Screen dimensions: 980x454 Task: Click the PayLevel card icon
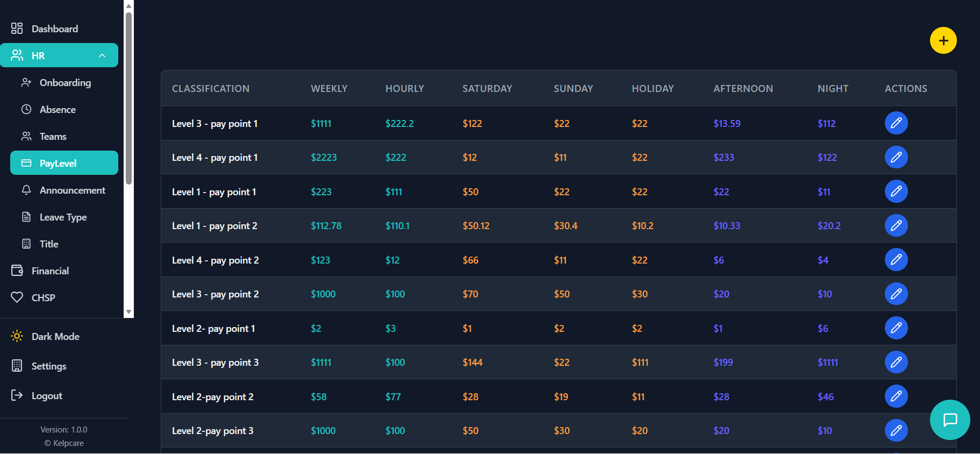click(26, 163)
